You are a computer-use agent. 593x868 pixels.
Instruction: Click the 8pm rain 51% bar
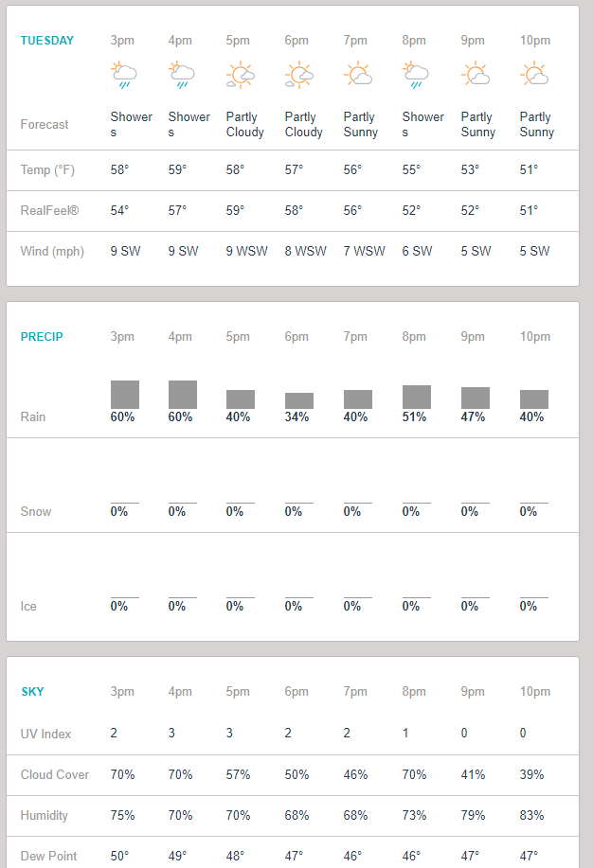click(x=417, y=397)
